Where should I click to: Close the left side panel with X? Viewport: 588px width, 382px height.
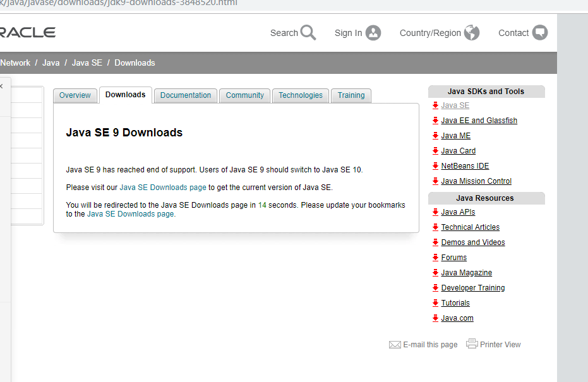[x=1, y=87]
